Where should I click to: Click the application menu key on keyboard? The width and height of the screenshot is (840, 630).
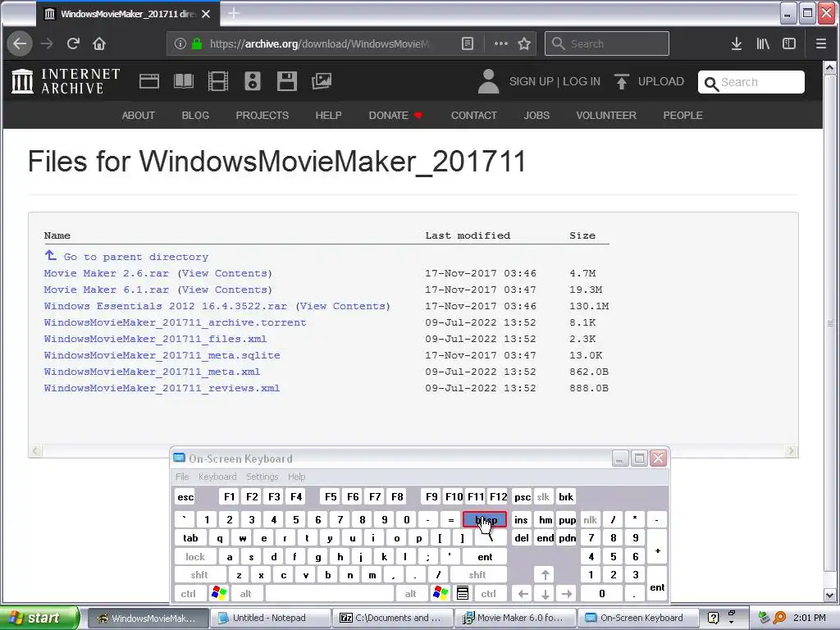pyautogui.click(x=463, y=593)
